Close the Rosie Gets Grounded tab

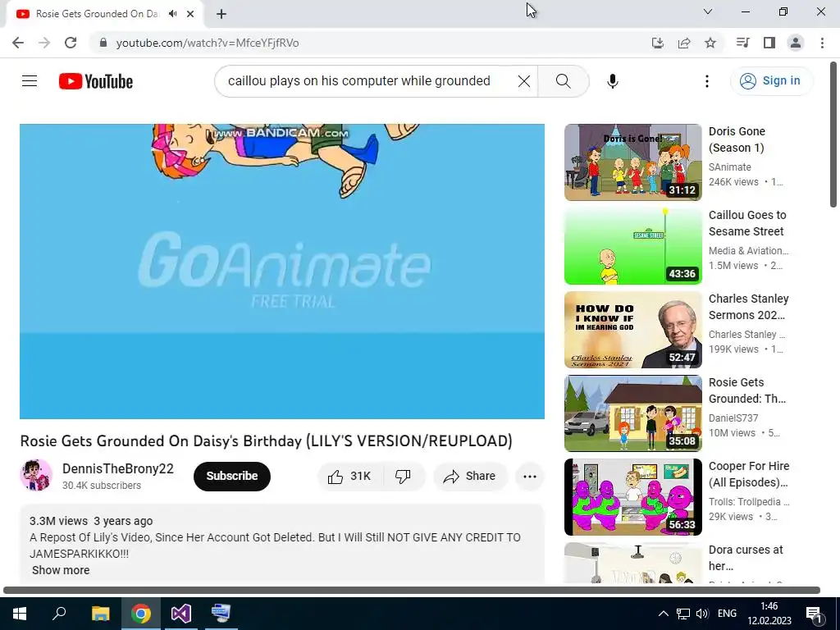coord(190,14)
